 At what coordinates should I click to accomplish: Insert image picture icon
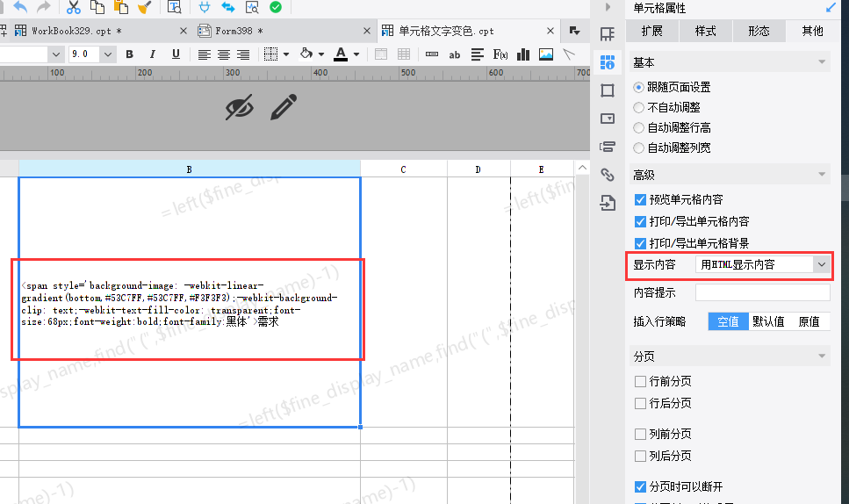coord(546,54)
